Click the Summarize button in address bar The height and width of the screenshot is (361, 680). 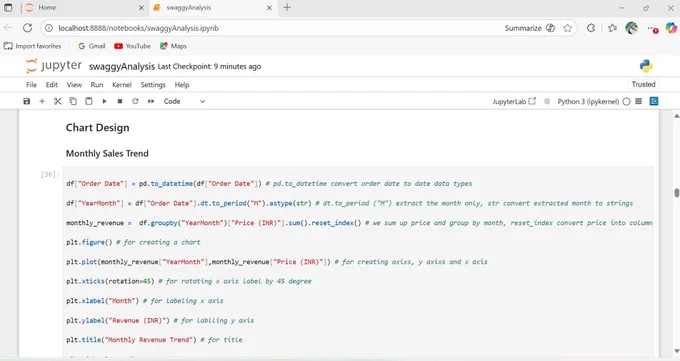[x=530, y=28]
